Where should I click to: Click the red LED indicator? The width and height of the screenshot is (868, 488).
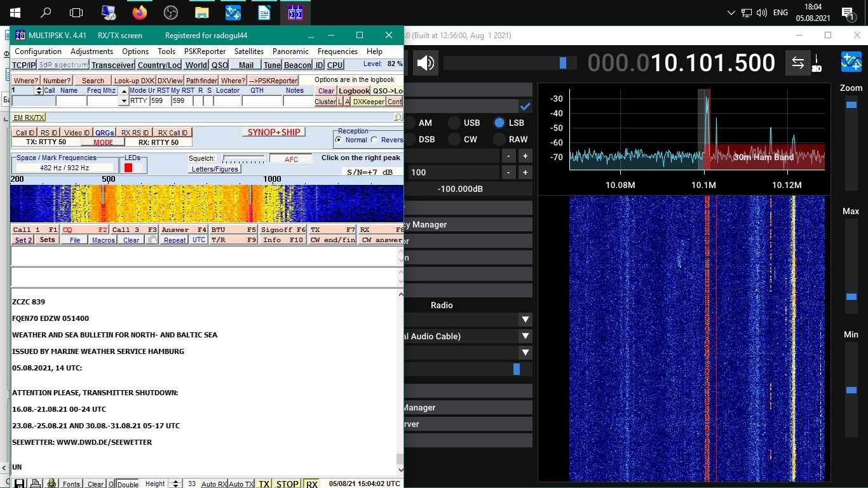(128, 168)
